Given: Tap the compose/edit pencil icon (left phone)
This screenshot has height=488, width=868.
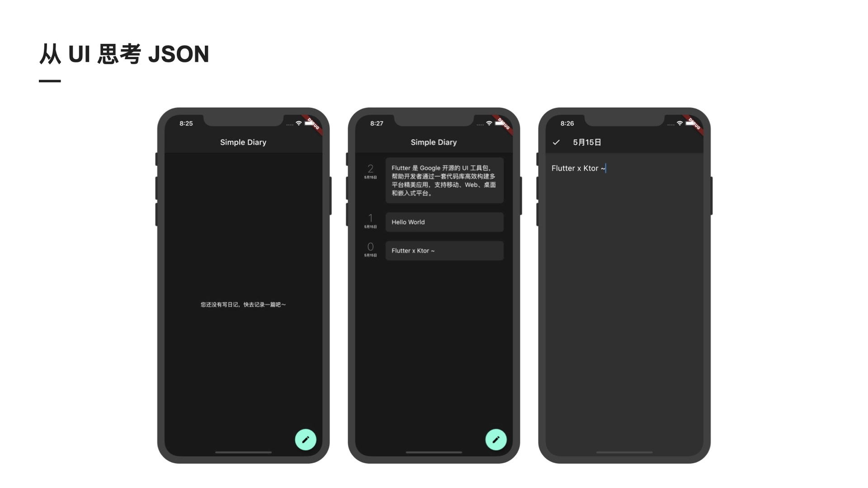Looking at the screenshot, I should pos(306,439).
